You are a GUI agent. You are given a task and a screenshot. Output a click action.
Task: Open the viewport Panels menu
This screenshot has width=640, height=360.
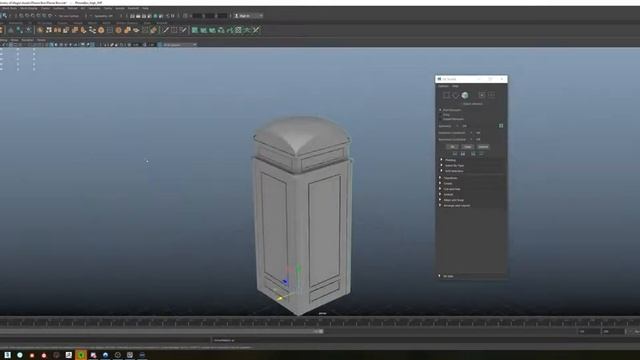42,40
